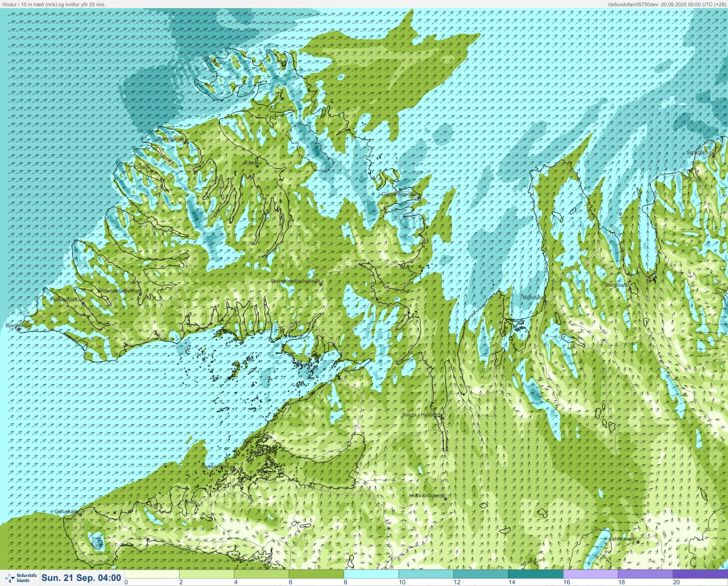The image size is (728, 586).
Task: Click the legend value 8 label
Action: pyautogui.click(x=345, y=582)
